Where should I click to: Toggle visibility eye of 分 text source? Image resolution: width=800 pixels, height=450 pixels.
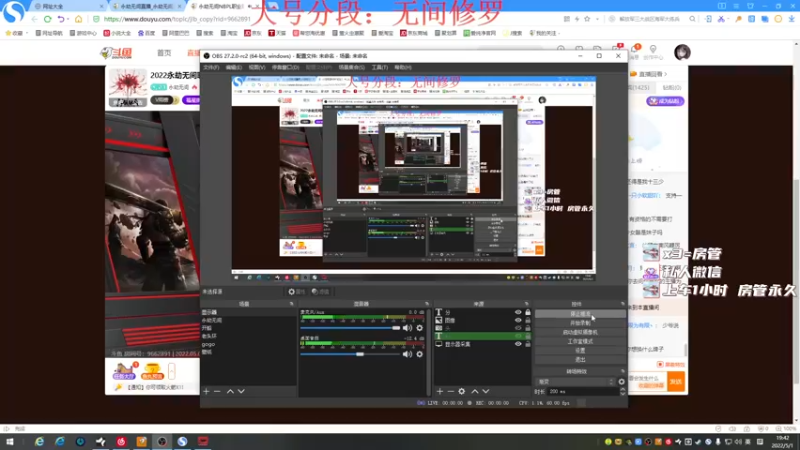pyautogui.click(x=518, y=312)
